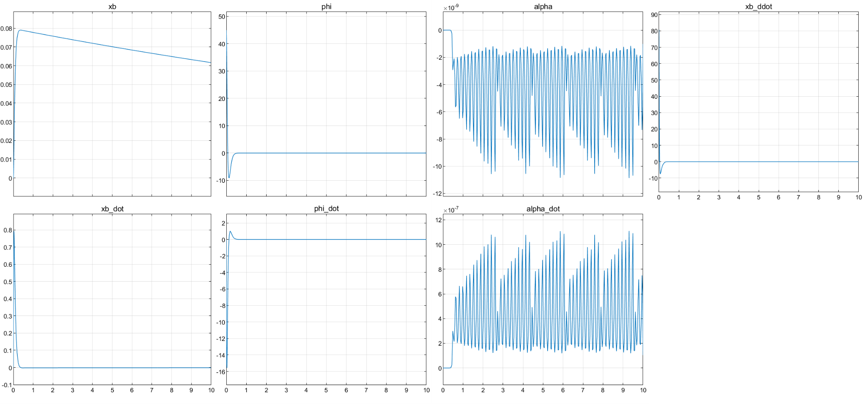Image resolution: width=868 pixels, height=405 pixels.
Task: Click the -12 y-axis tick on alpha plot
Action: (437, 194)
